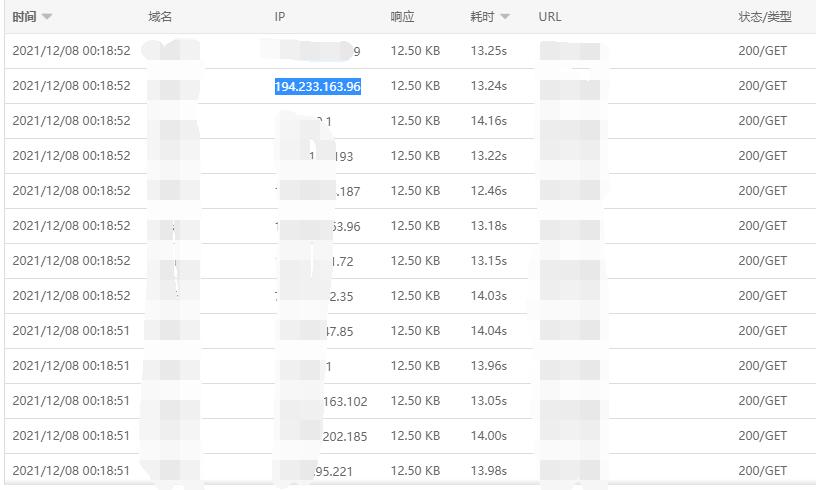Click highlighted IP 194.233.163.96
This screenshot has width=816, height=490.
click(317, 87)
